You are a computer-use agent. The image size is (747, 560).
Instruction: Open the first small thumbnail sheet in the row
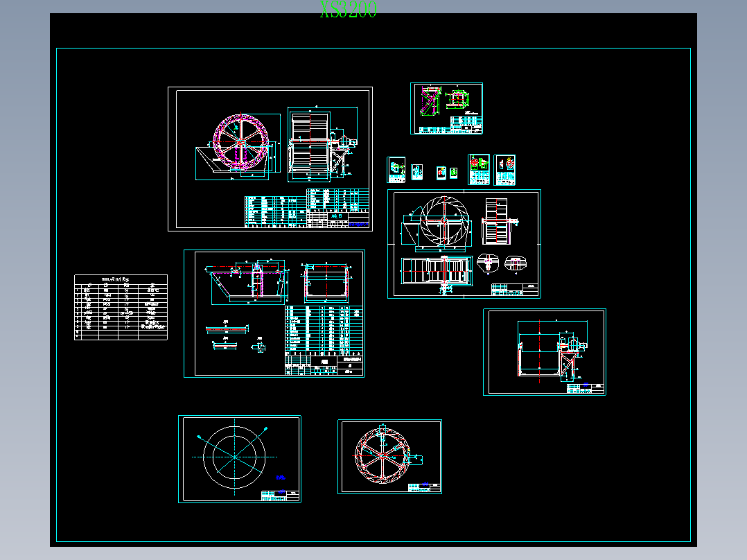[396, 170]
